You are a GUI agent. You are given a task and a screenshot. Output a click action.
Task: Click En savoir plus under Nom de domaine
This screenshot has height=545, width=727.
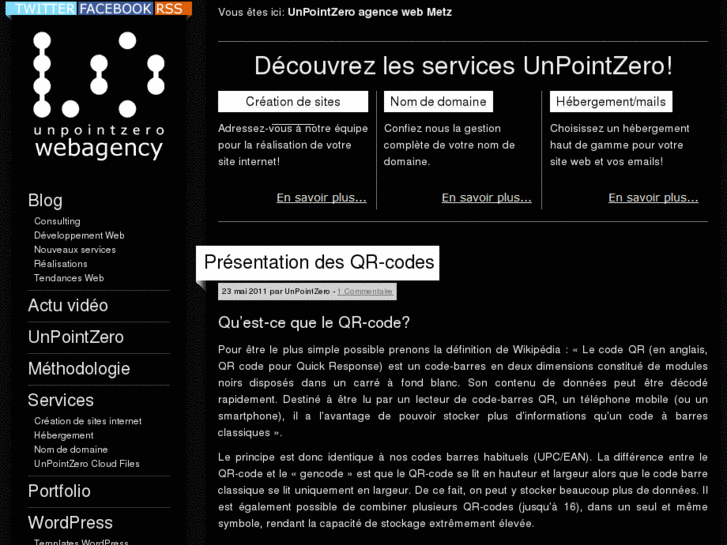(486, 198)
